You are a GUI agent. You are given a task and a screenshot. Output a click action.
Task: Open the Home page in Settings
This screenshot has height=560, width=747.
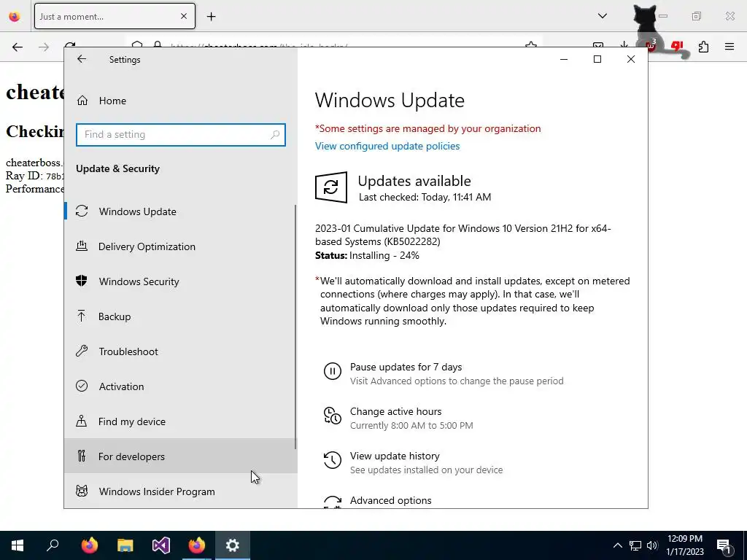click(x=181, y=101)
